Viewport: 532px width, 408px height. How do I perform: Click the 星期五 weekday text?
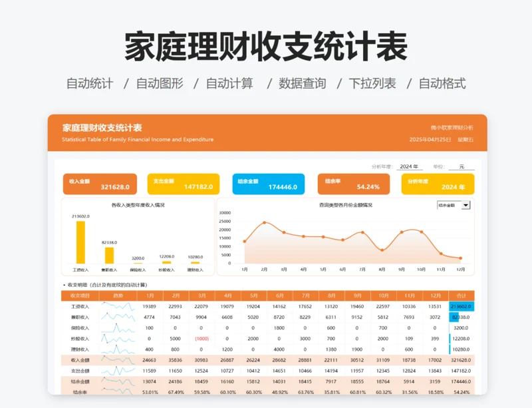pyautogui.click(x=465, y=139)
